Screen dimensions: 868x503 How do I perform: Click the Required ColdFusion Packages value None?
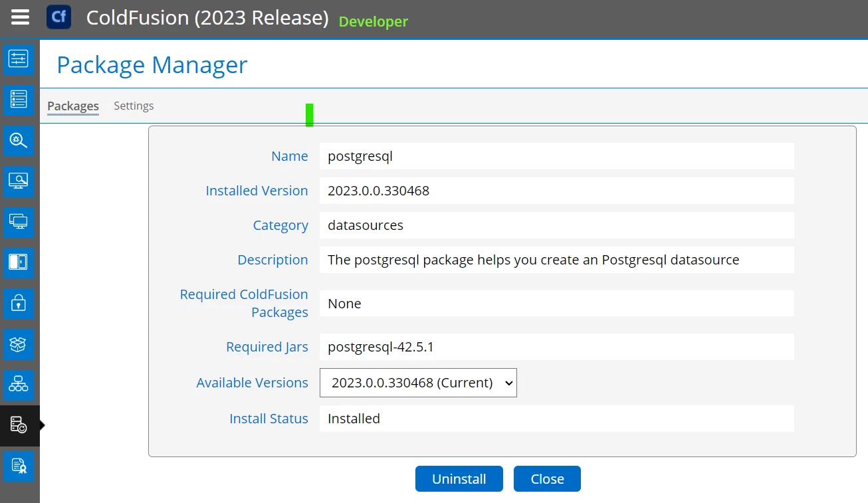point(557,304)
